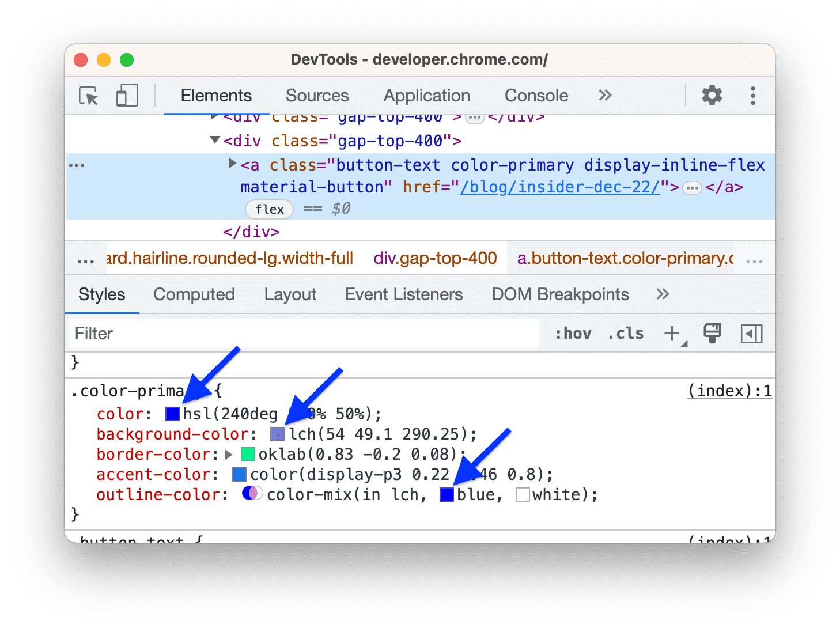Open the Computed tab

point(194,294)
